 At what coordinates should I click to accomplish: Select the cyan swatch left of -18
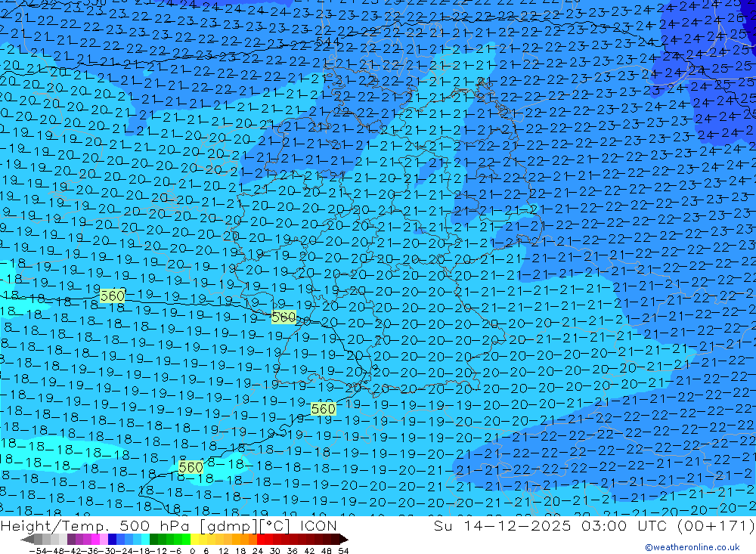click(145, 539)
